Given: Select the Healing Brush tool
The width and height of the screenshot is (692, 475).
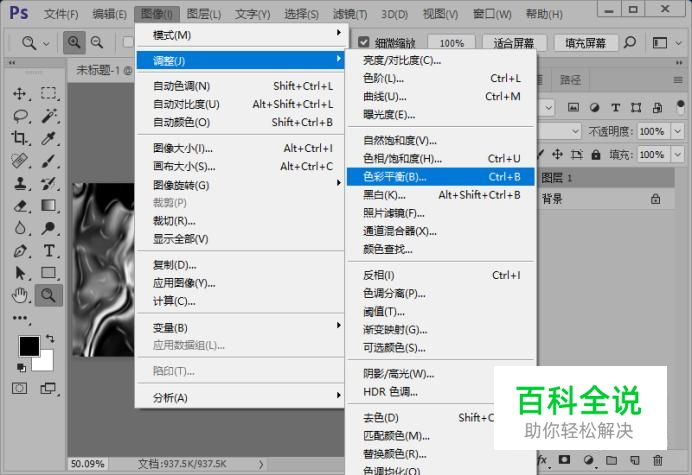Looking at the screenshot, I should [x=19, y=161].
